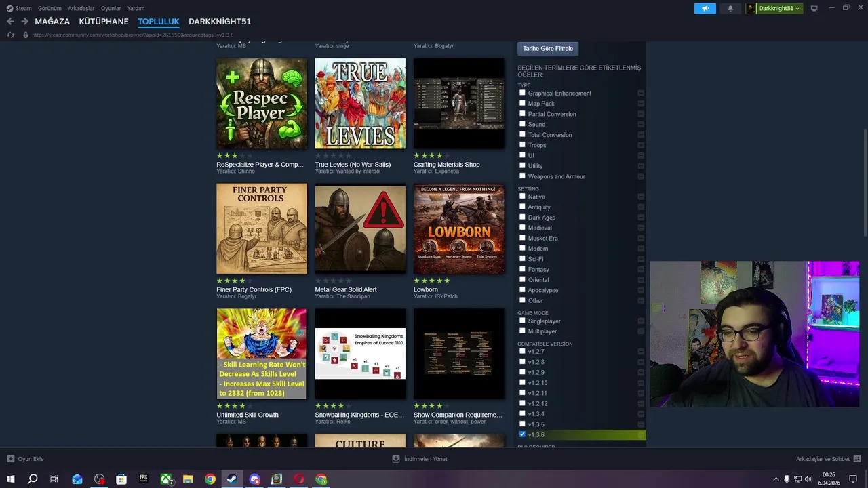Enable the Total Conversion filter
The height and width of the screenshot is (488, 868).
(x=522, y=134)
